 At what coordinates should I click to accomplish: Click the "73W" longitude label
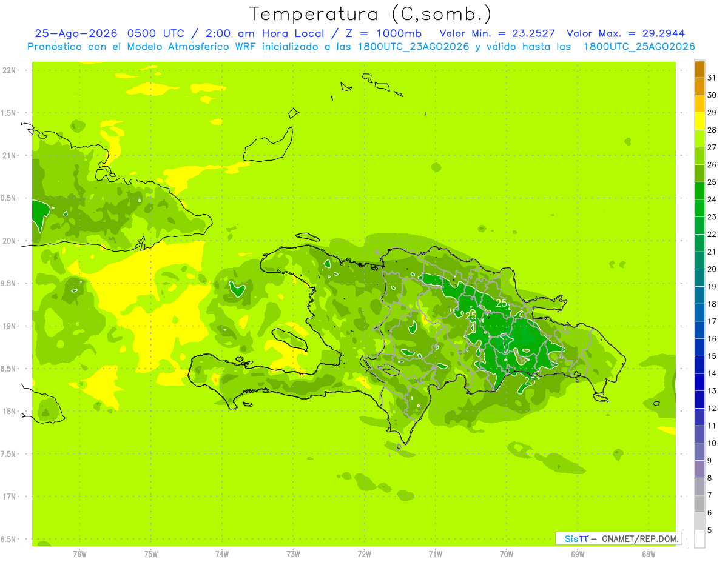pos(293,554)
